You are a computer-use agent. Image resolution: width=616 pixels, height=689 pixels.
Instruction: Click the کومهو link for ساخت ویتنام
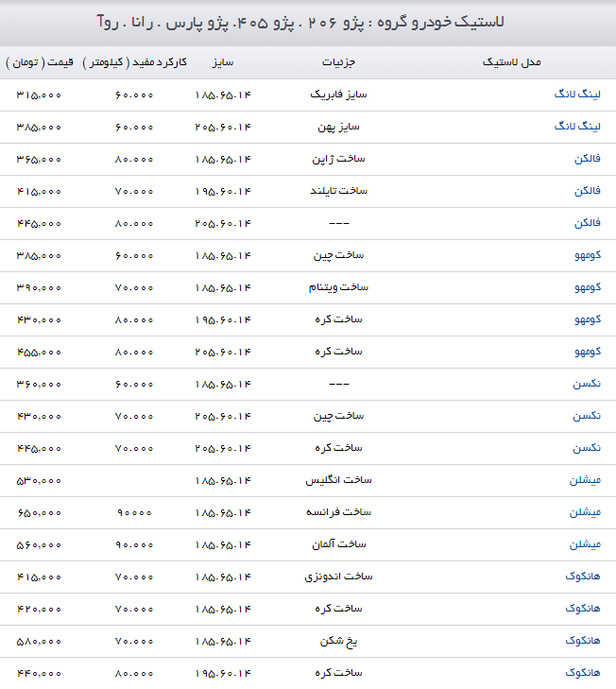point(588,287)
